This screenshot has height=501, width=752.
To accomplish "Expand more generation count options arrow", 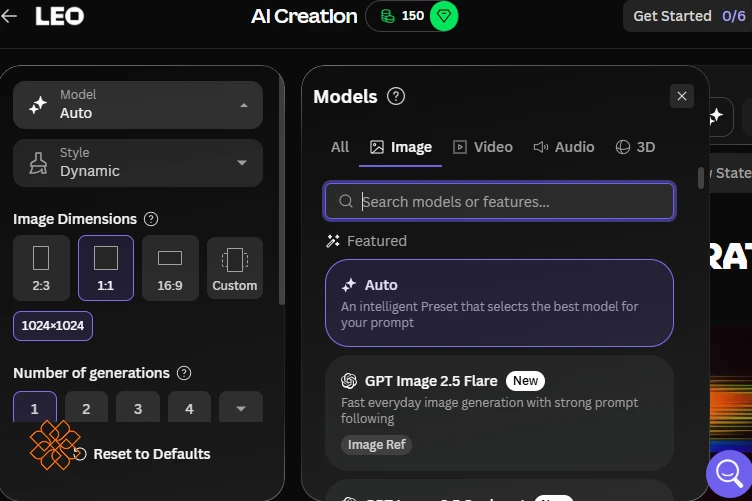I will [x=241, y=407].
